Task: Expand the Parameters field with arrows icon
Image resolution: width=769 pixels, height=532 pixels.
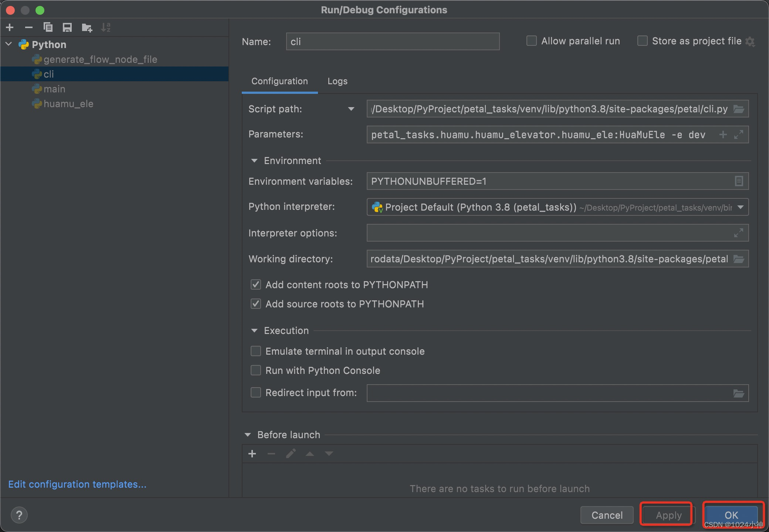Action: (739, 135)
